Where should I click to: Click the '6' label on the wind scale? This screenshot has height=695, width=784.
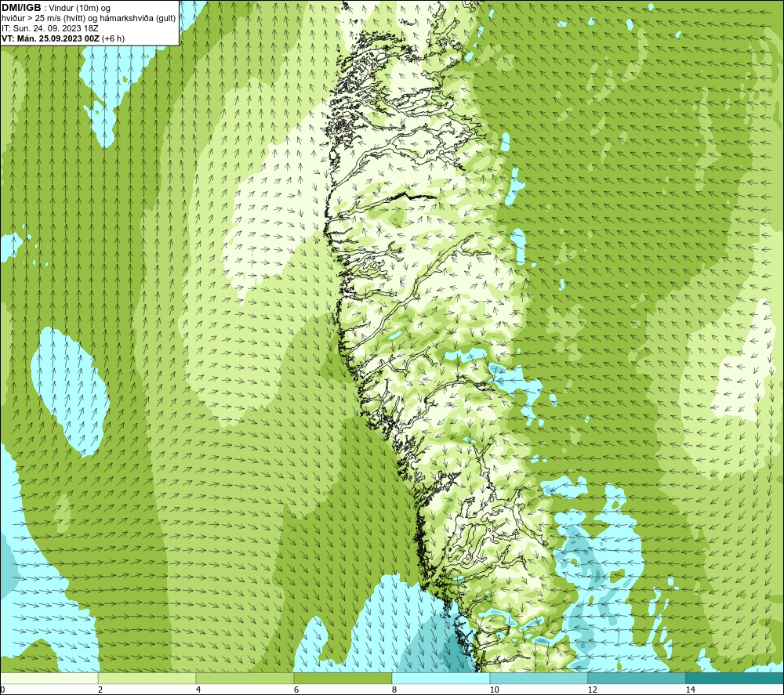(296, 690)
